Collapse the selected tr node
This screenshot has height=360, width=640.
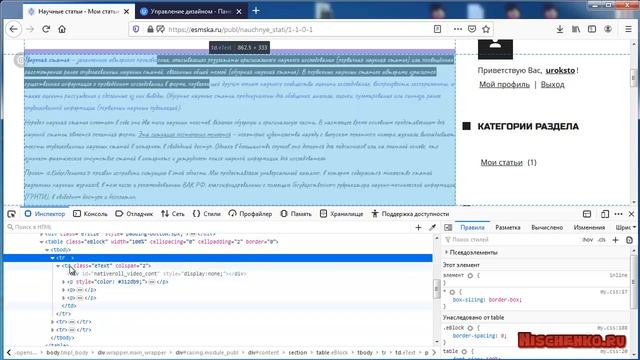[53, 258]
